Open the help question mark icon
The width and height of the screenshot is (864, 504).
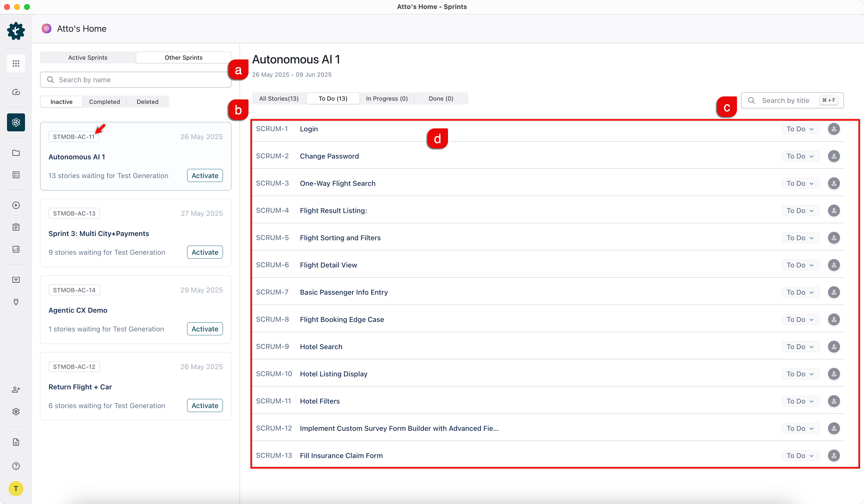point(16,466)
